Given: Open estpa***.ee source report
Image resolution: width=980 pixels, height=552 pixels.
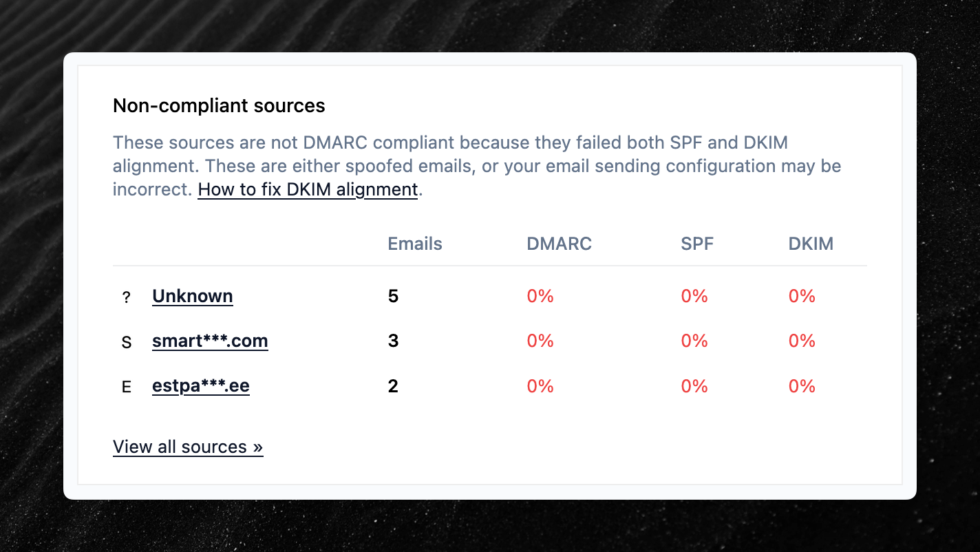Looking at the screenshot, I should 201,386.
